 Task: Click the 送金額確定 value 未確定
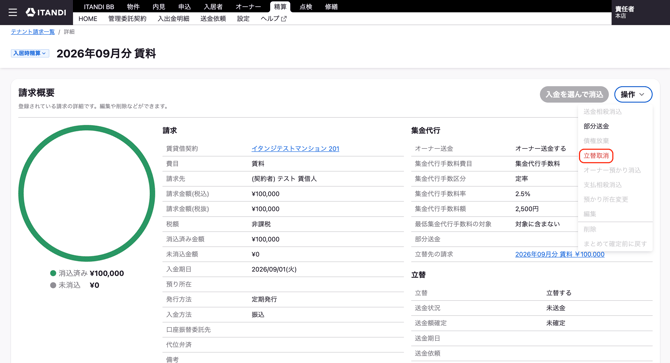[555, 323]
